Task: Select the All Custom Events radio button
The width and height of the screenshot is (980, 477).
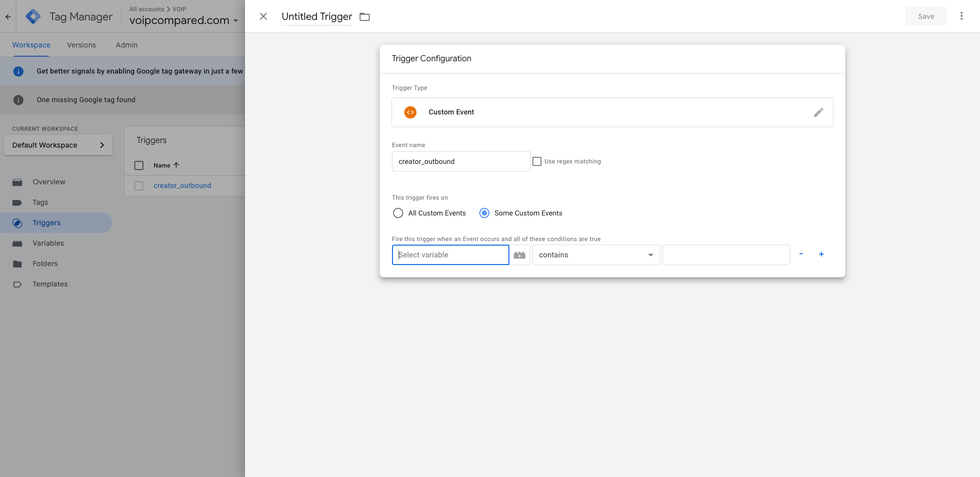Action: coord(398,213)
